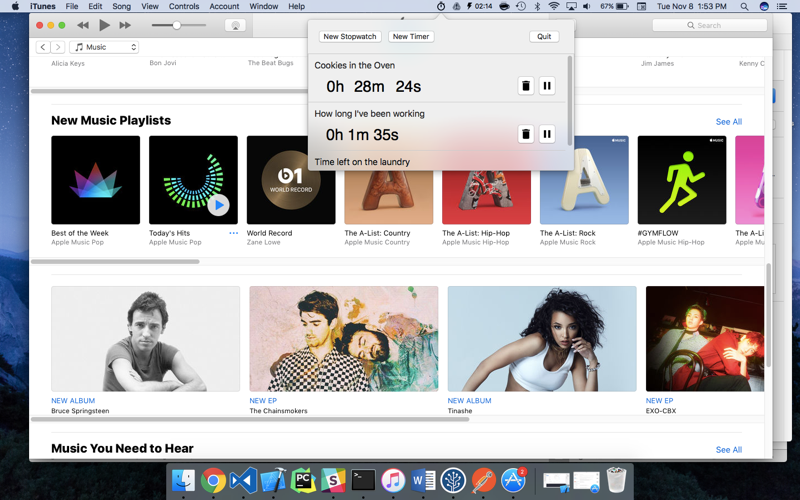Screen dimensions: 800x500
Task: Click the timer popup vertical scrollbar
Action: coord(569,101)
